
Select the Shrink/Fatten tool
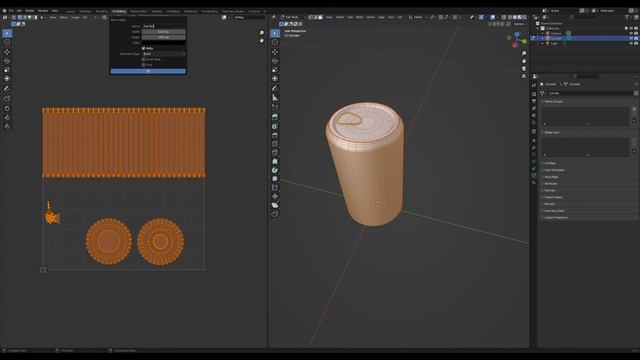(275, 196)
